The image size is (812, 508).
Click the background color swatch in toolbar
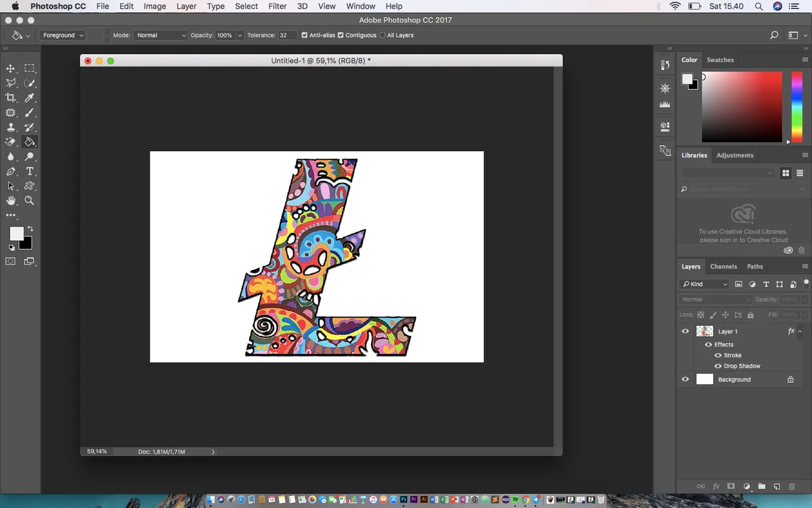tap(27, 245)
